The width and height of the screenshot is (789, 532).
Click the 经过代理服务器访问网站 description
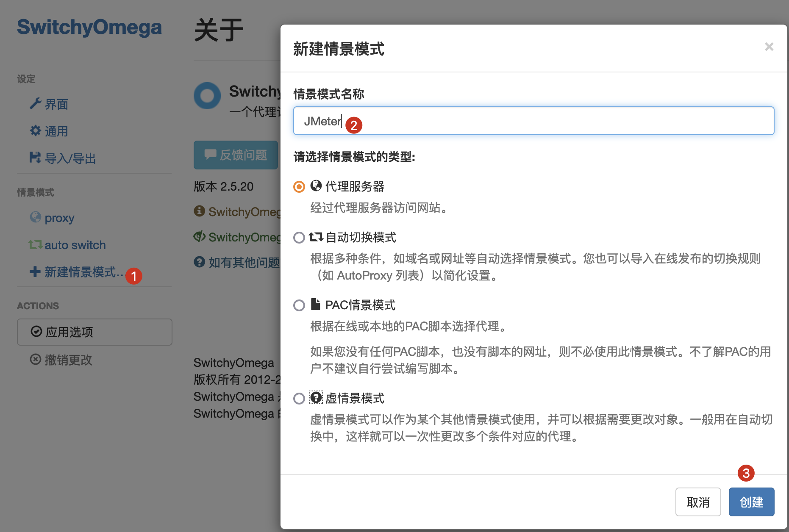pos(380,208)
